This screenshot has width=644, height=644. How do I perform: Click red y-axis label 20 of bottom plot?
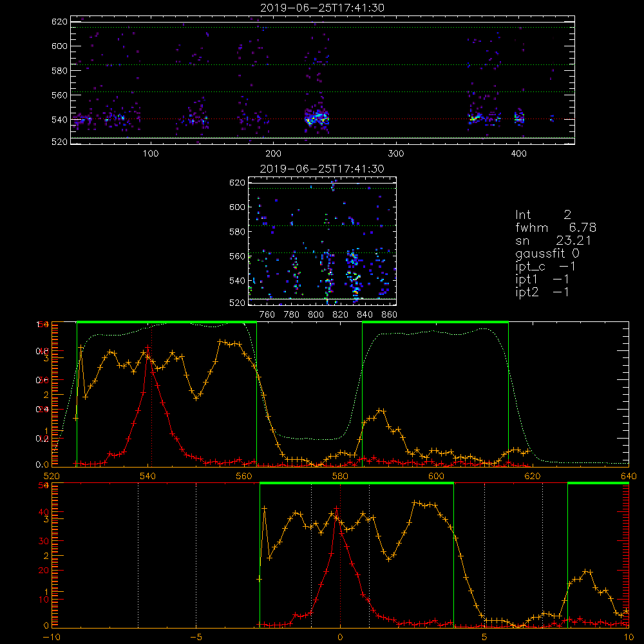(44, 571)
